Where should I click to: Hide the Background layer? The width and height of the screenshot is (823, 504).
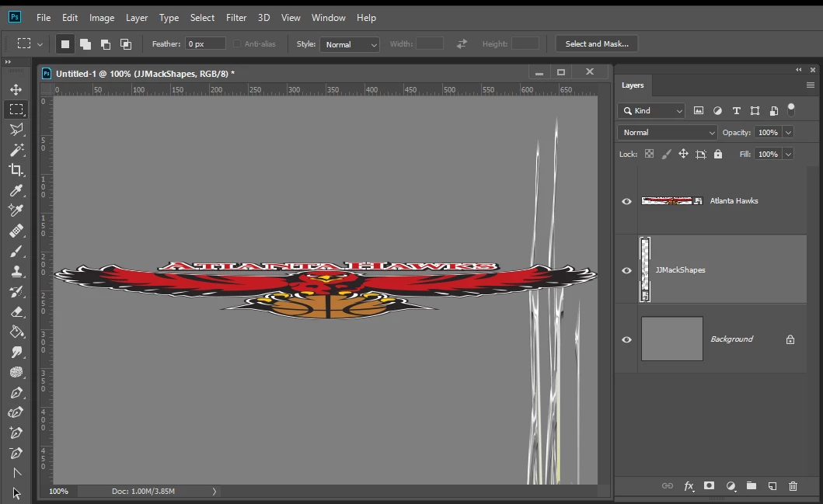626,340
